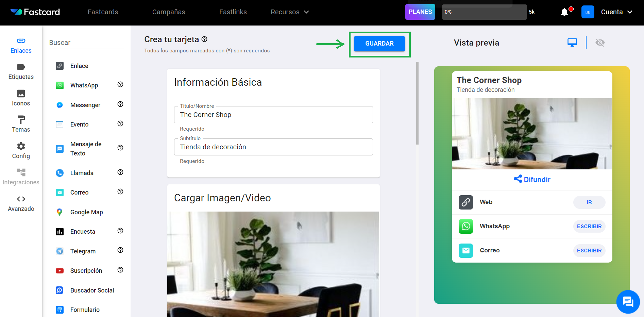Focus the Buscar search field
This screenshot has height=317, width=644.
(x=86, y=43)
